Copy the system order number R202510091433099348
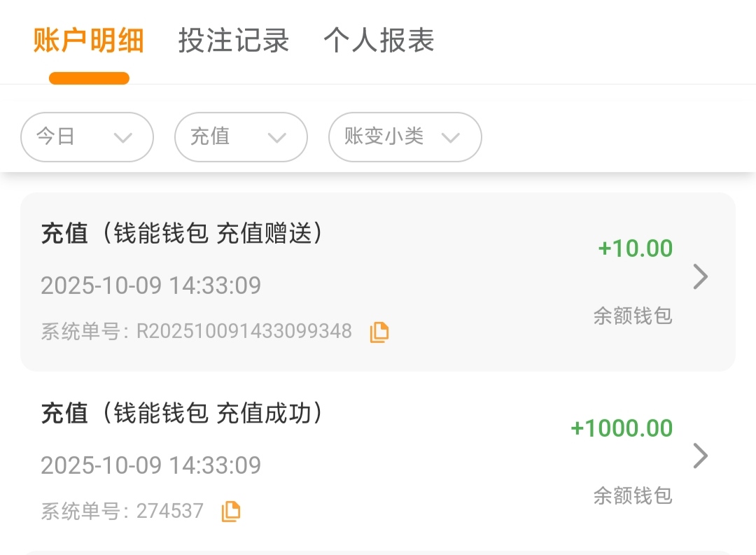The height and width of the screenshot is (555, 756). [x=379, y=332]
